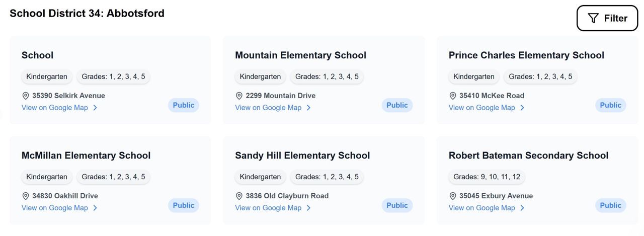Open Sandy Hill Elementary's Google Map link
The height and width of the screenshot is (236, 644).
pos(268,208)
